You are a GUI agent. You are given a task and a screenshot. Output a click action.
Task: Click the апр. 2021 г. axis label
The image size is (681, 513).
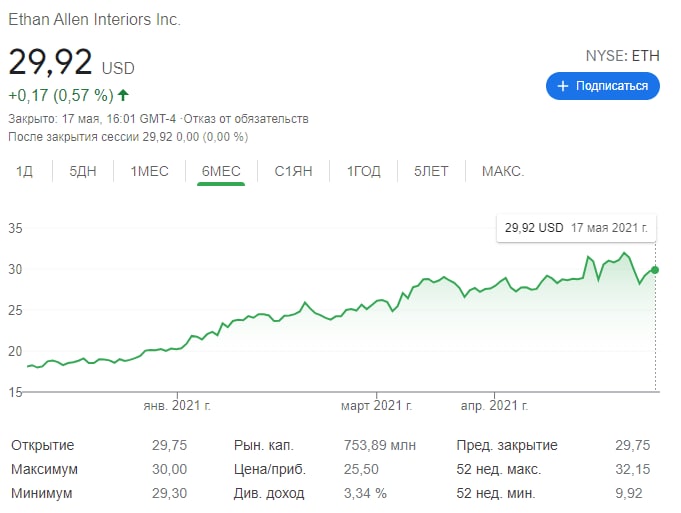(494, 406)
